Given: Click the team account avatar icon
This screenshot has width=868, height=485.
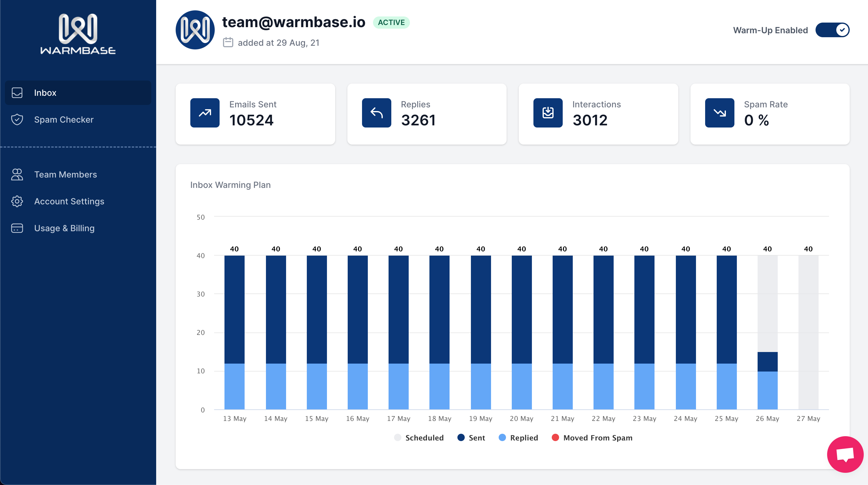Looking at the screenshot, I should tap(195, 30).
